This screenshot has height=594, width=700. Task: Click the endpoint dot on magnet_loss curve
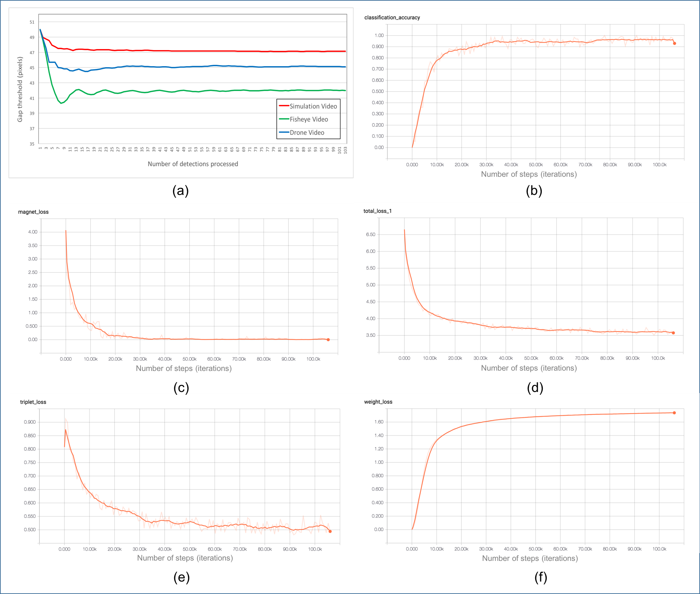[328, 340]
